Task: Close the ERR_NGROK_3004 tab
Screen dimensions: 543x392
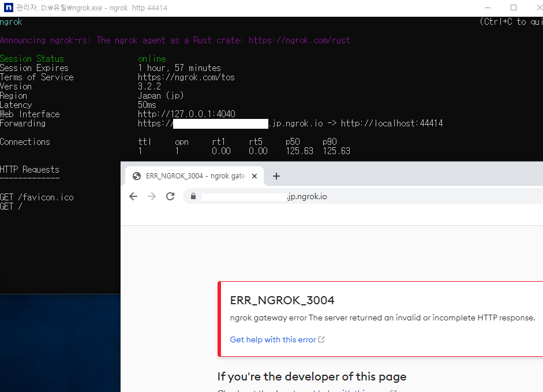Action: pyautogui.click(x=254, y=176)
